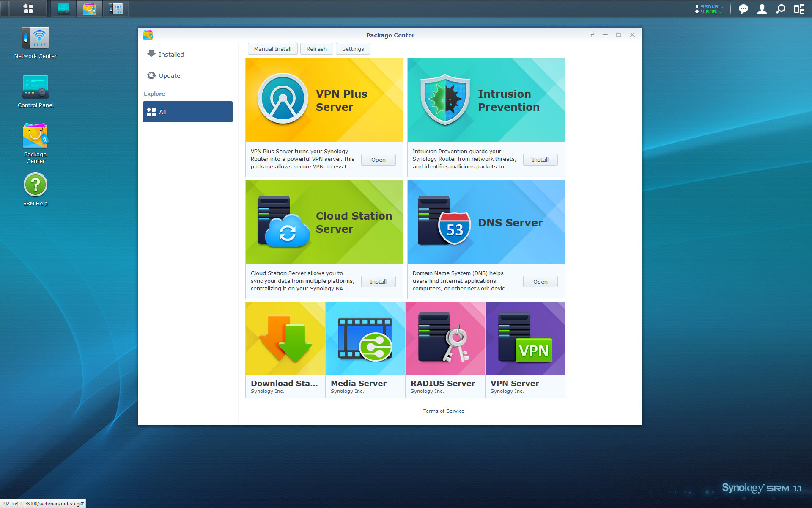Switch to Network Center taskbar icon
Viewport: 812px width, 508px height.
coord(115,8)
